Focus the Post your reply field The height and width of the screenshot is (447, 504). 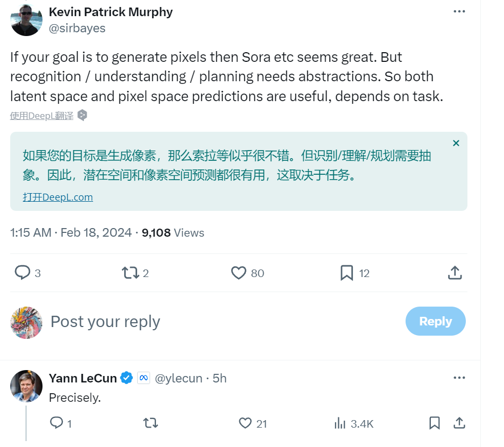click(215, 322)
